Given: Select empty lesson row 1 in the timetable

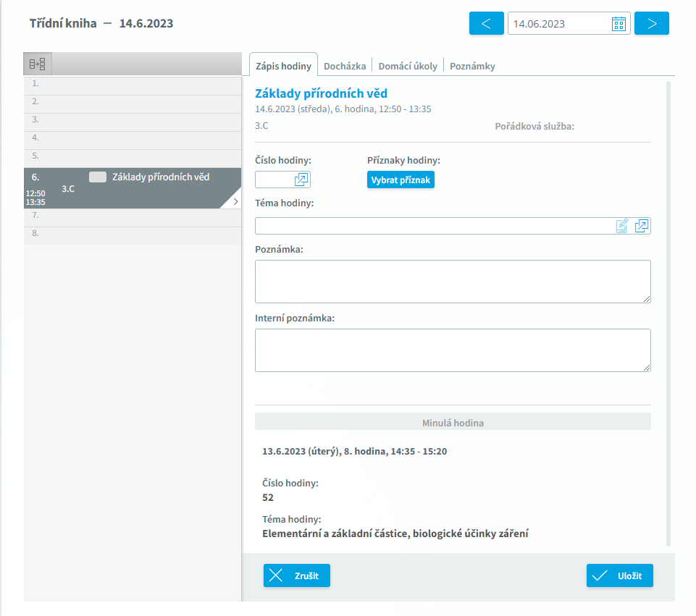Looking at the screenshot, I should coord(133,84).
